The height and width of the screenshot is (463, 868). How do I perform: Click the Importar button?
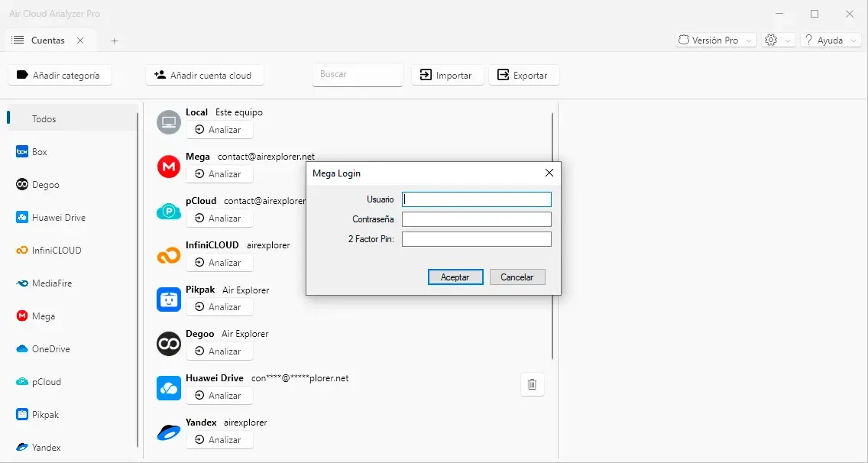[x=448, y=76]
